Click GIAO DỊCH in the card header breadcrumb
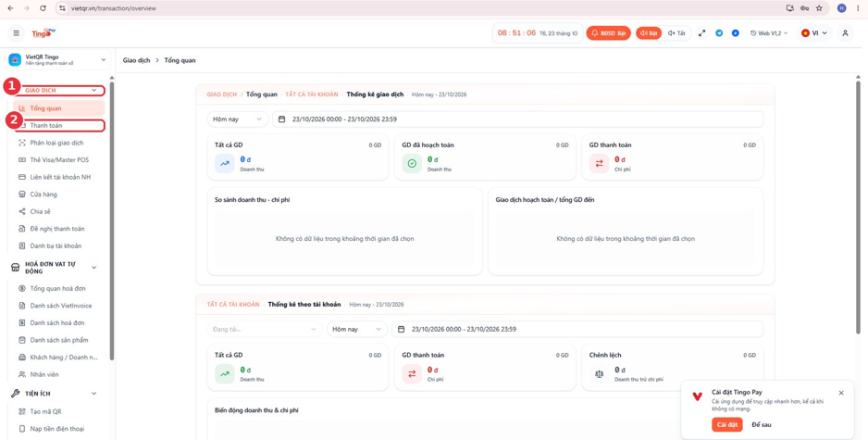The height and width of the screenshot is (440, 868). (x=221, y=94)
